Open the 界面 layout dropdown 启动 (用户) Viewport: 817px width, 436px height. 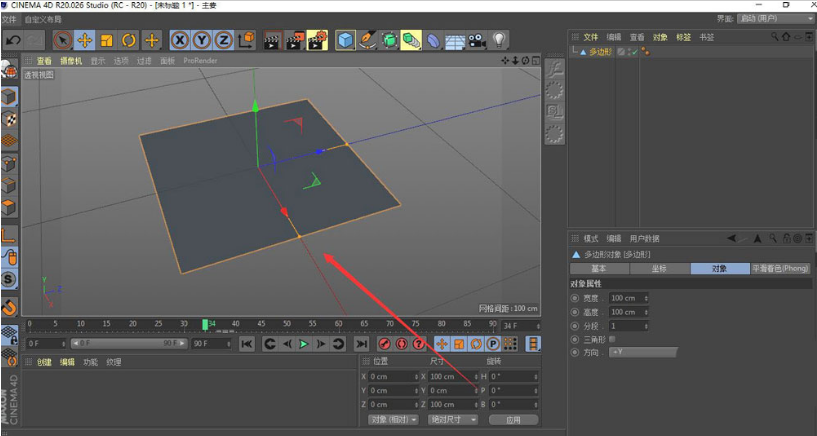pyautogui.click(x=776, y=18)
